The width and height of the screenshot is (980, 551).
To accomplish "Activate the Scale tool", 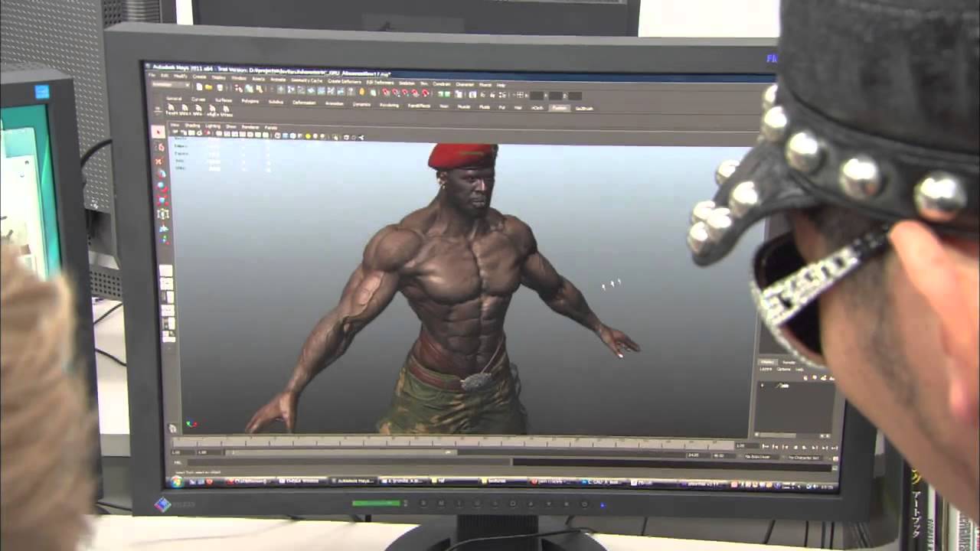I will (x=162, y=201).
